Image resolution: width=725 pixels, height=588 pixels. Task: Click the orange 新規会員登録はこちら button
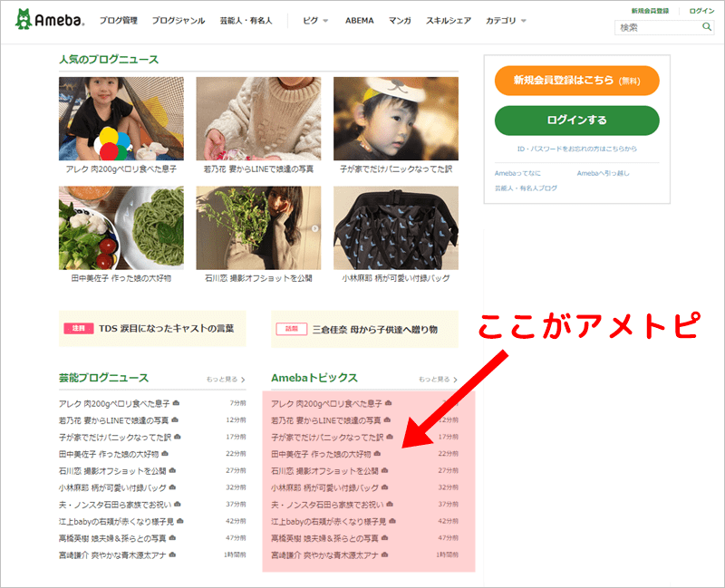(576, 81)
